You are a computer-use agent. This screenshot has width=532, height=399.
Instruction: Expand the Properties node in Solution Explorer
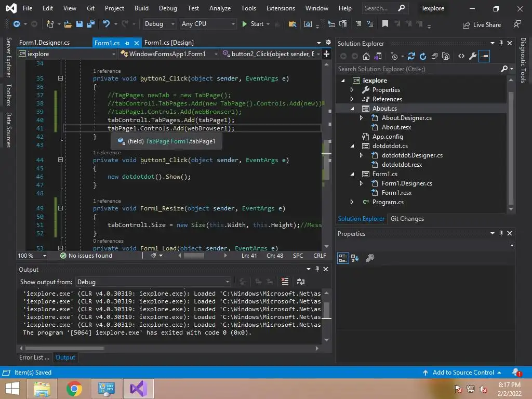pyautogui.click(x=352, y=90)
